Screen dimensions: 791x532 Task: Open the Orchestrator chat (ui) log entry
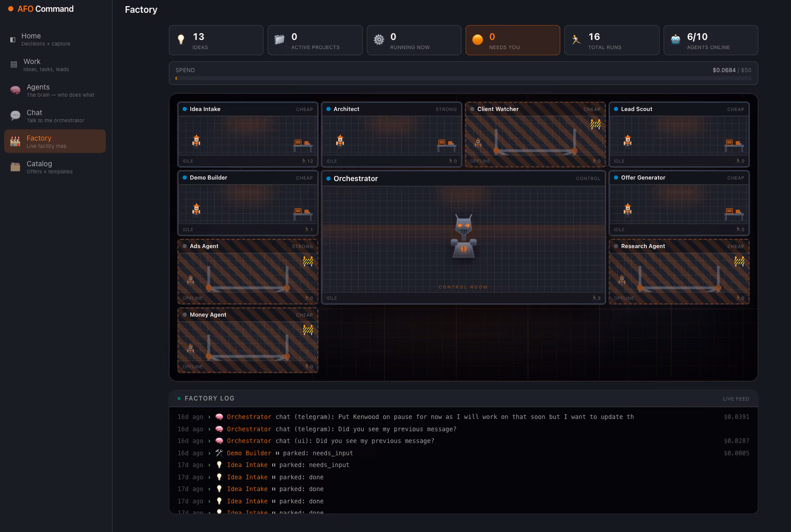(x=464, y=441)
